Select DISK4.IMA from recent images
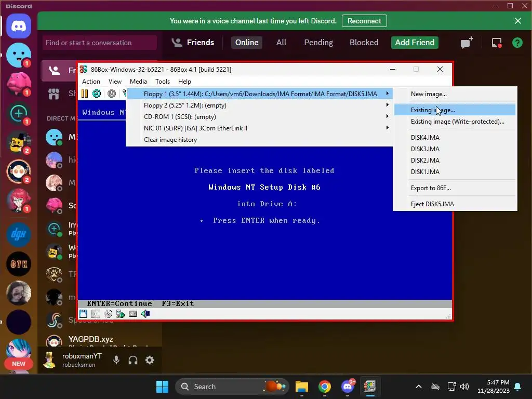The height and width of the screenshot is (399, 532). (455, 137)
